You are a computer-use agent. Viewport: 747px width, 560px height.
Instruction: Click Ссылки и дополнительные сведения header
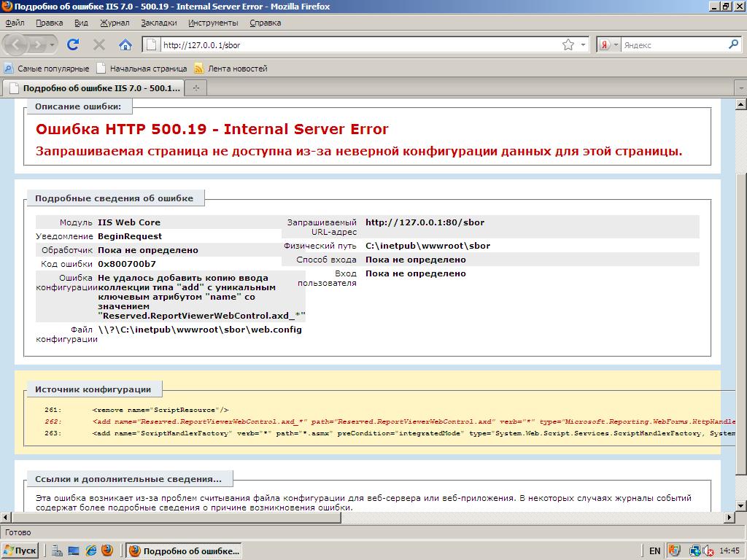click(x=128, y=479)
